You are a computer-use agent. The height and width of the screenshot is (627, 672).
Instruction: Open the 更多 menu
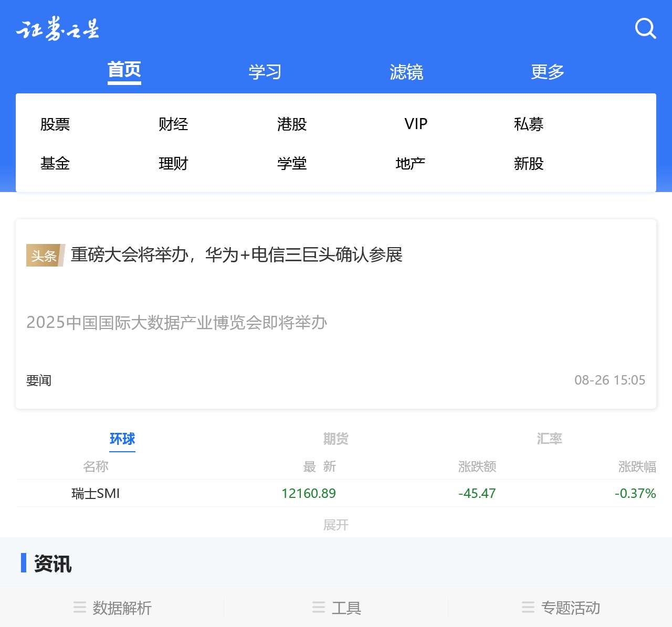click(547, 72)
